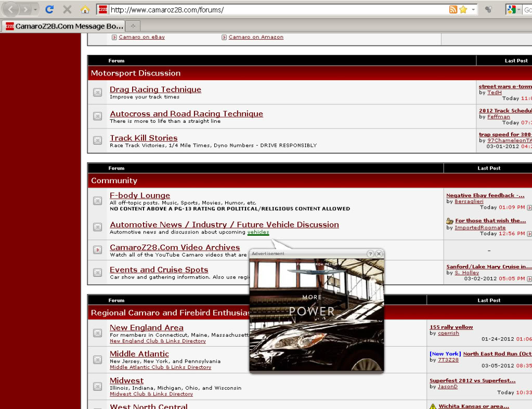Click the advertisement help question mark icon
This screenshot has width=532, height=409.
coord(370,253)
